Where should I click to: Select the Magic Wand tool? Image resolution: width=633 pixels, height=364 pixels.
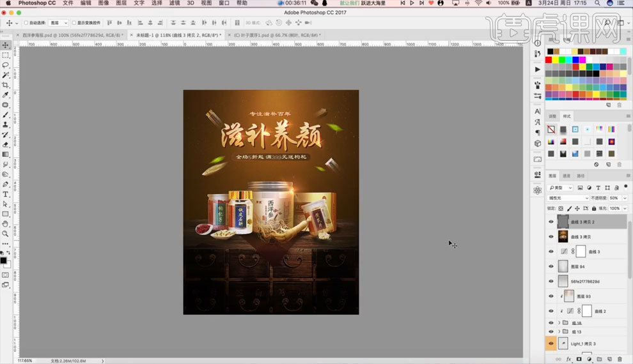click(x=6, y=75)
